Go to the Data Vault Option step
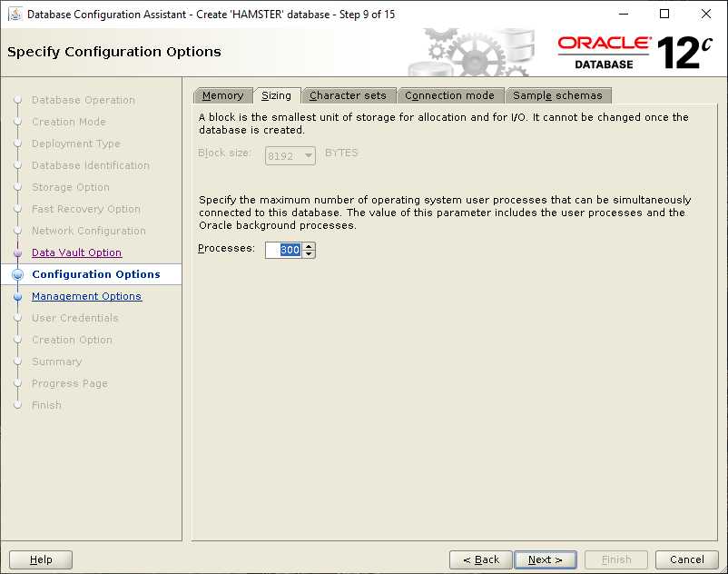728x574 pixels. (x=76, y=252)
